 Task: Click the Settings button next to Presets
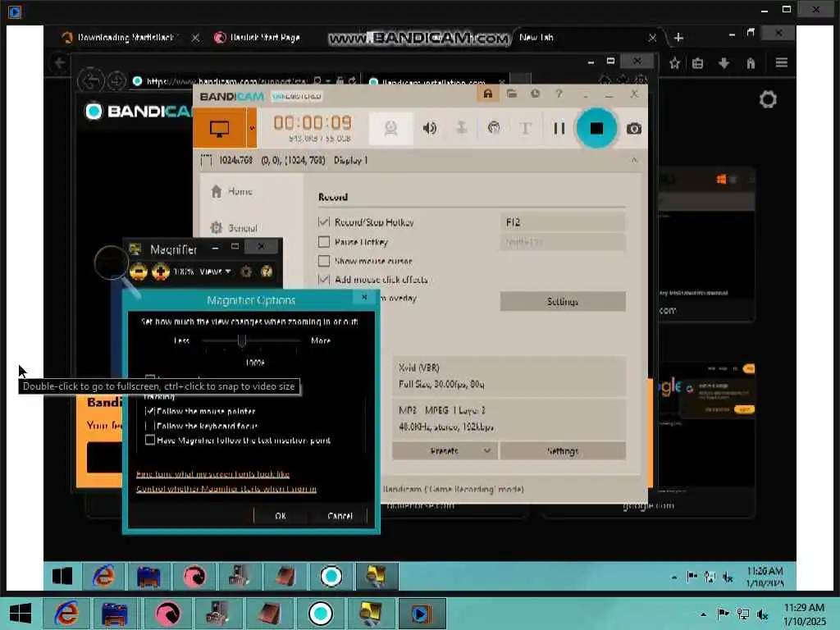pyautogui.click(x=563, y=451)
